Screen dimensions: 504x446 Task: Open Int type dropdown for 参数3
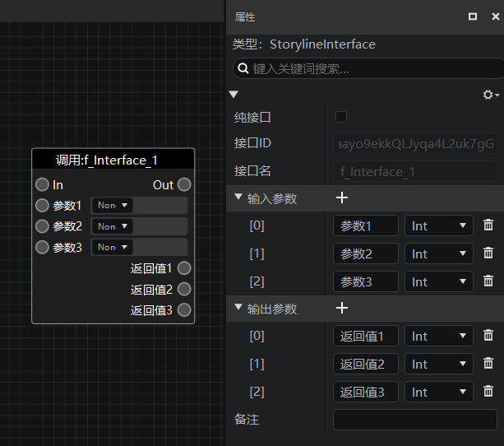(439, 281)
